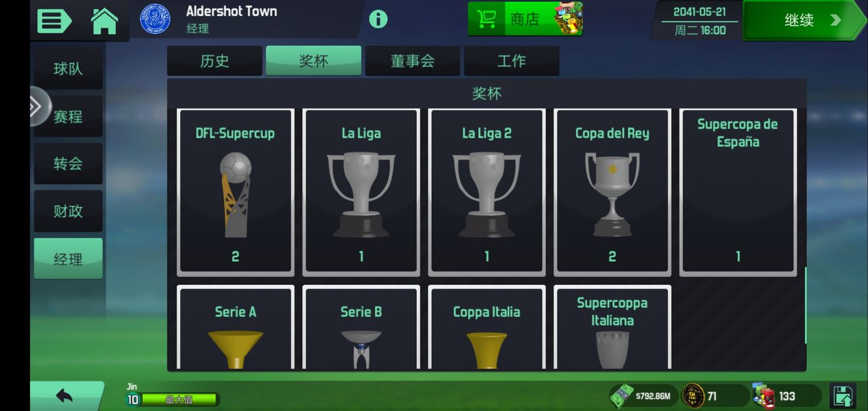The image size is (868, 411).
Task: Open the hamburger menu icon
Action: pyautogui.click(x=54, y=21)
